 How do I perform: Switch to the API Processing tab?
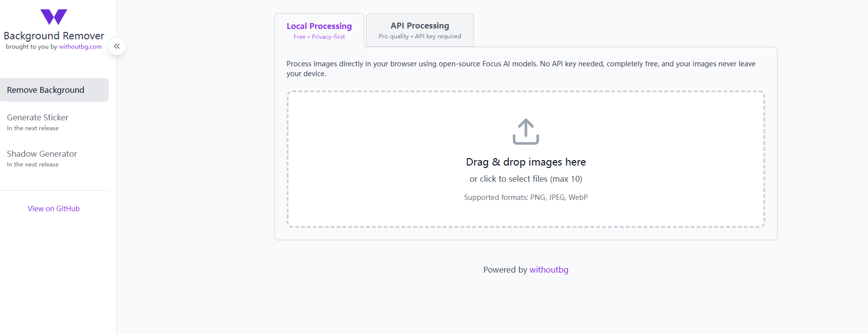(x=420, y=30)
